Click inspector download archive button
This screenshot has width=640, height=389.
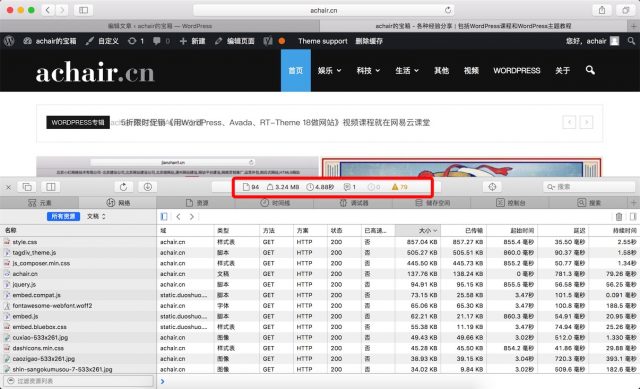(147, 187)
